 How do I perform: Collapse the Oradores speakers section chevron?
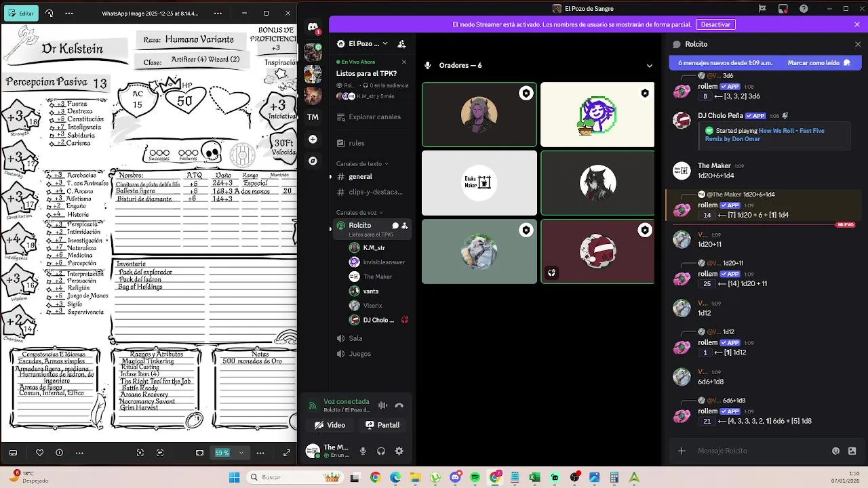649,66
